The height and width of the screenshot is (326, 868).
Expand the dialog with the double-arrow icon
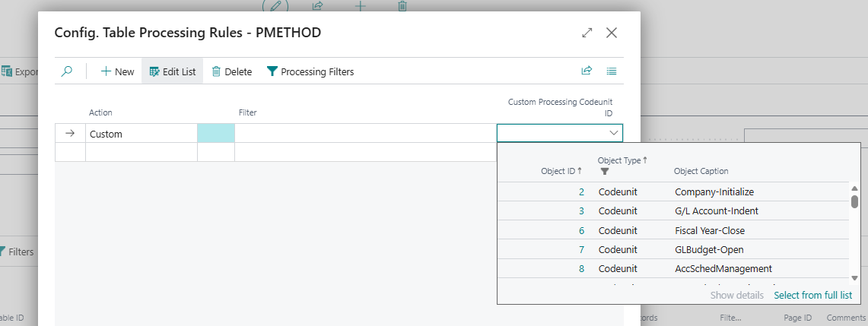pos(587,33)
